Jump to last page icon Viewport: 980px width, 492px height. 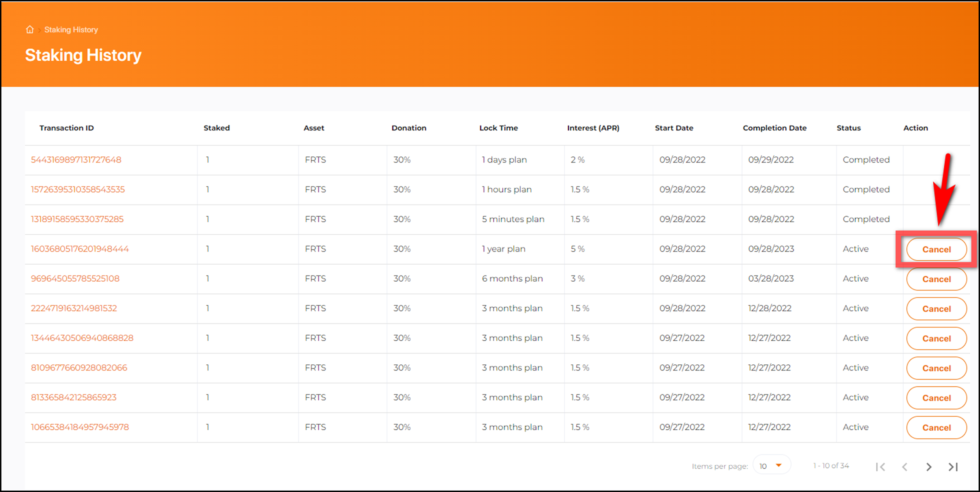tap(953, 466)
